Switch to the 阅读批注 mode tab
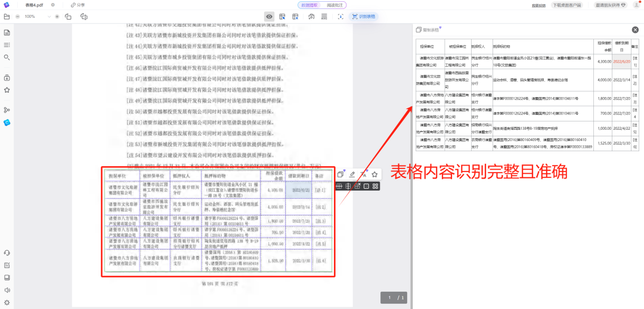This screenshot has width=644, height=309. point(335,5)
